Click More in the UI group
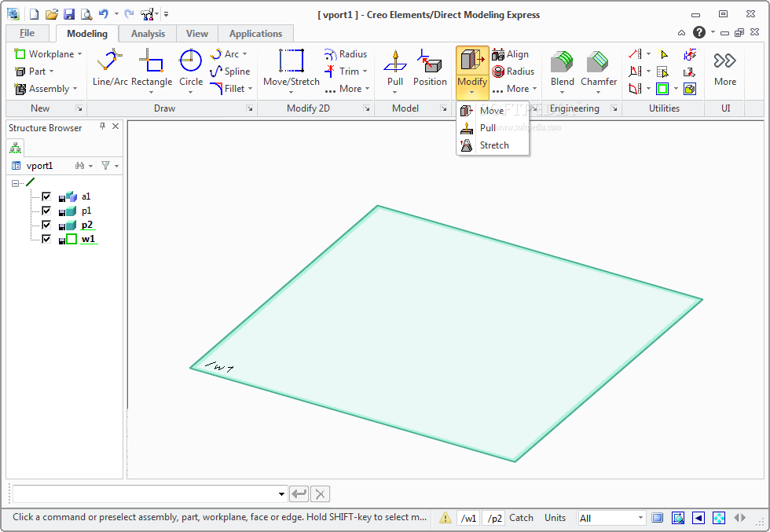The width and height of the screenshot is (770, 532). (x=724, y=69)
